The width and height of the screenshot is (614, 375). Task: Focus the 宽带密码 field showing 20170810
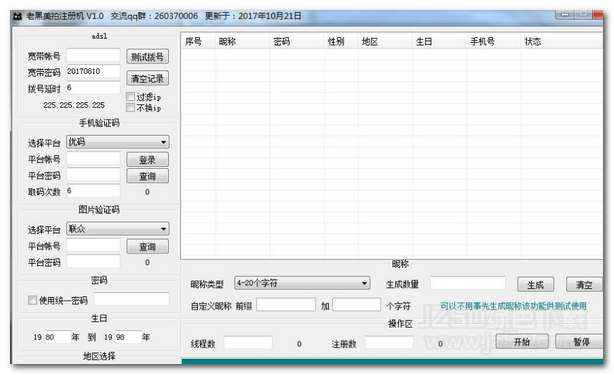click(93, 72)
